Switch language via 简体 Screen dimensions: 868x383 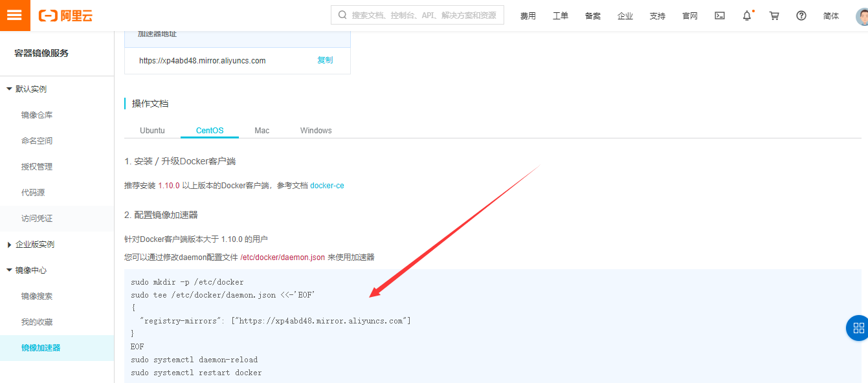[x=831, y=16]
